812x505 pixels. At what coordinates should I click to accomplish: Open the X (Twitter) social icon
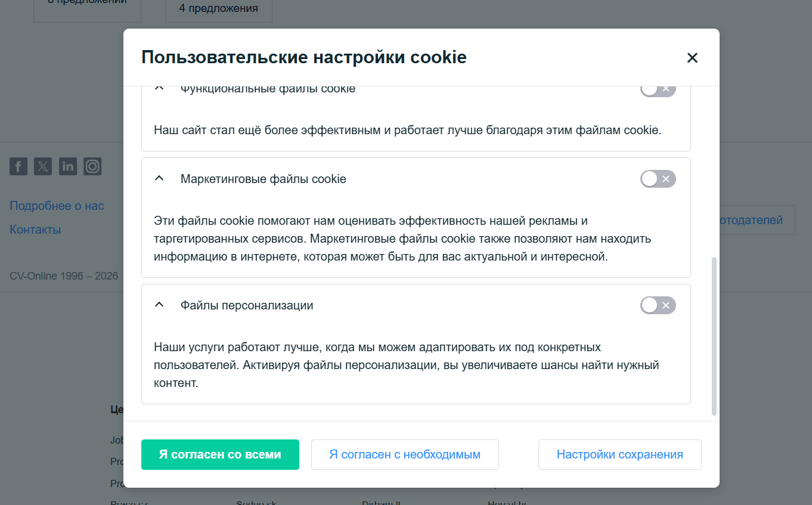pos(43,166)
